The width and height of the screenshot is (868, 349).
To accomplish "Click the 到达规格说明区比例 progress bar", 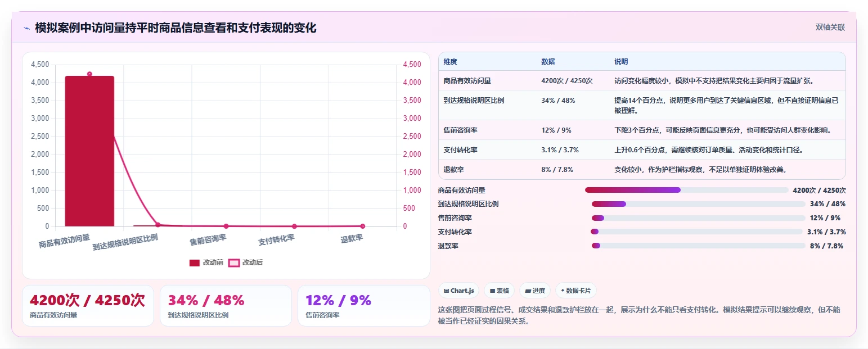I will [x=698, y=204].
